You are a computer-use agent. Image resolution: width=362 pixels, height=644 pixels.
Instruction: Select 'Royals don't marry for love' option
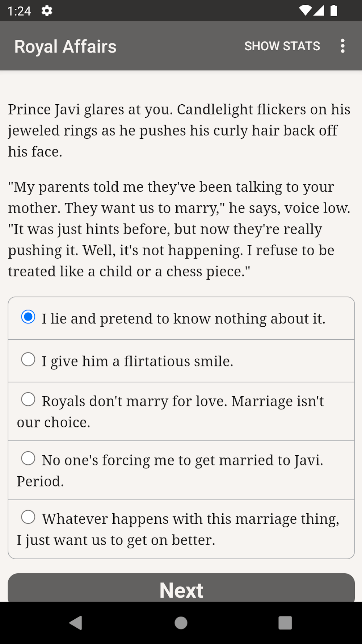pyautogui.click(x=28, y=400)
